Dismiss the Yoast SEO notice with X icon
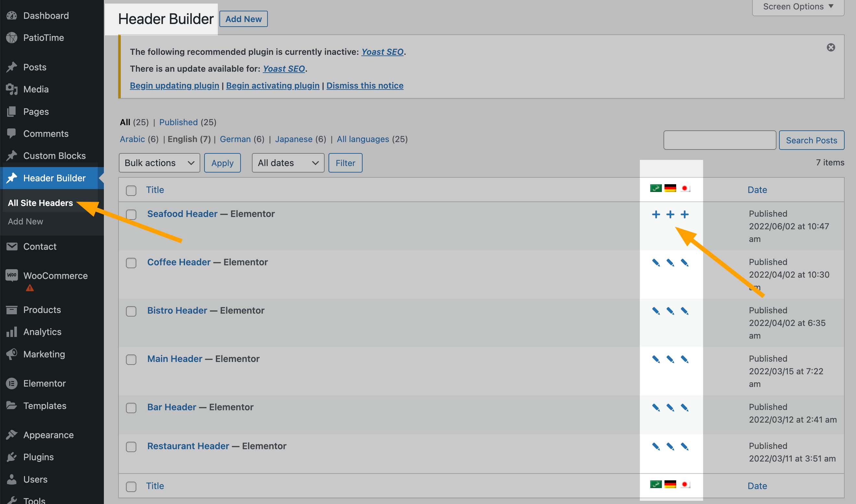Image resolution: width=856 pixels, height=504 pixels. pyautogui.click(x=831, y=47)
